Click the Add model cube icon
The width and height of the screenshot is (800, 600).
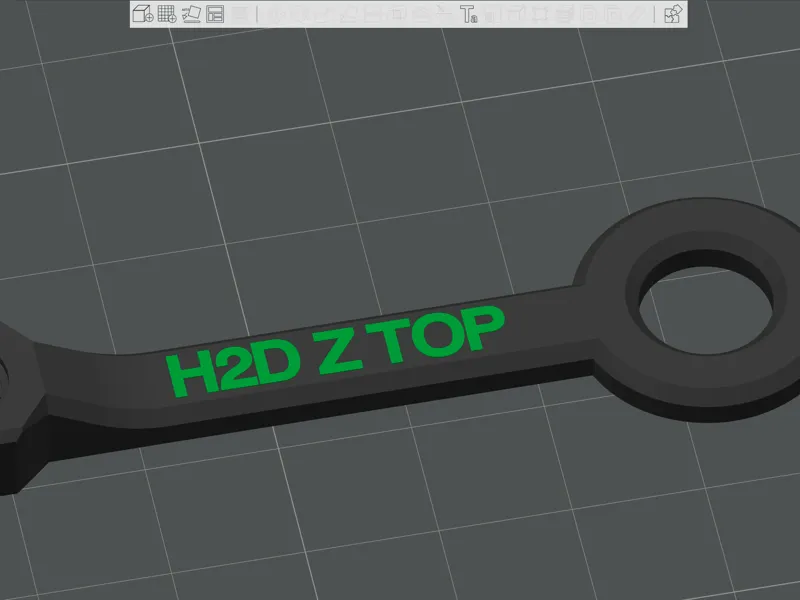click(x=142, y=14)
